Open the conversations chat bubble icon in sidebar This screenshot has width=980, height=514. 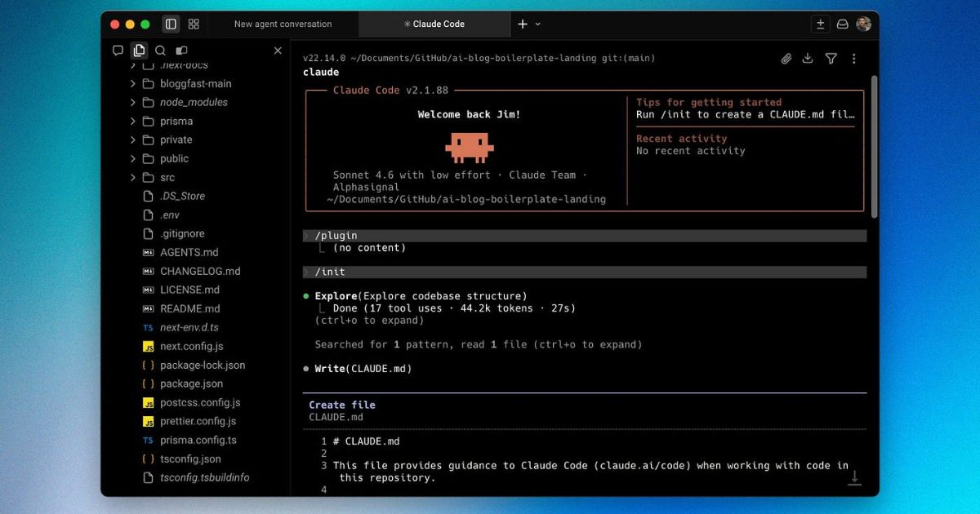[x=118, y=51]
